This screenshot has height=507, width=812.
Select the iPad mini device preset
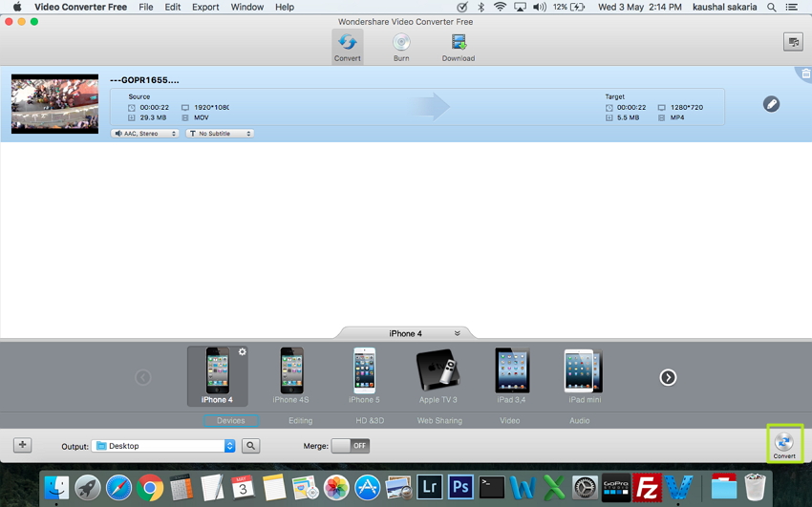click(x=584, y=376)
